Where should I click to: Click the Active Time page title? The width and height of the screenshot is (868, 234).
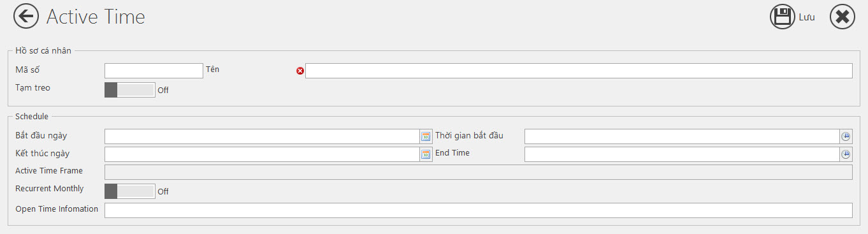[96, 17]
